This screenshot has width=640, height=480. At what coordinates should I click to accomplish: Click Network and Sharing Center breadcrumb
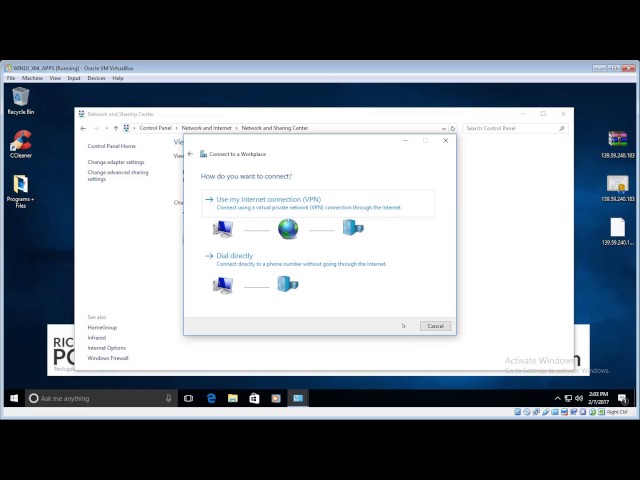pos(275,128)
